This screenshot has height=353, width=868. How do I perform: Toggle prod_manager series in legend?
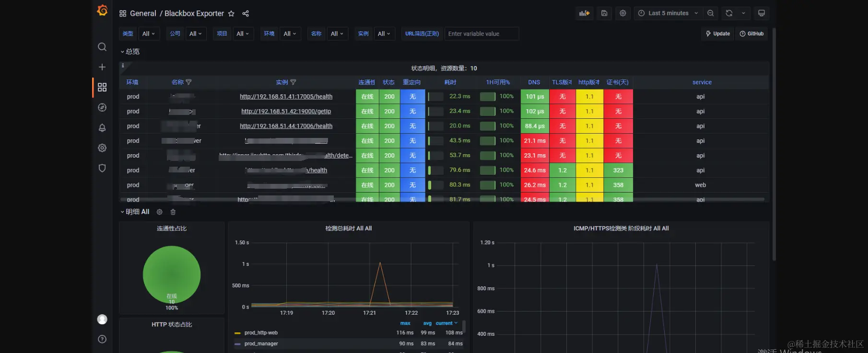(261, 344)
